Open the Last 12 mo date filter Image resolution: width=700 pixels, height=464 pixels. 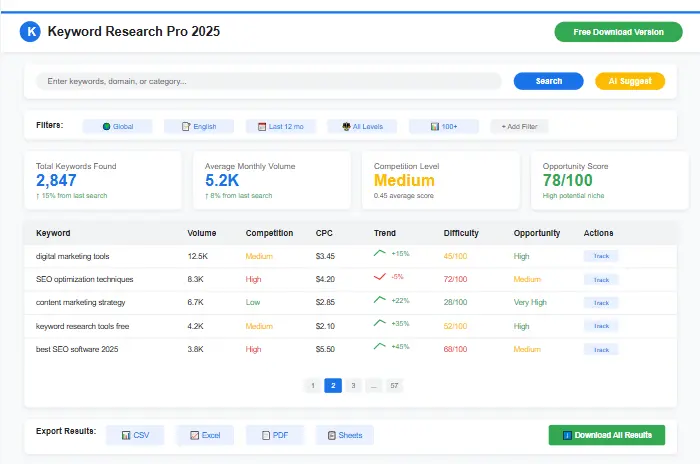(280, 127)
